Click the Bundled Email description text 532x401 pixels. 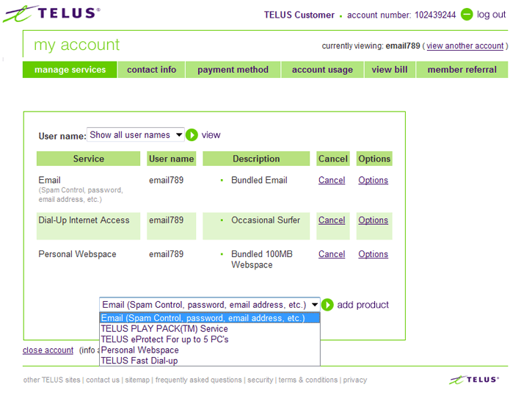click(259, 180)
